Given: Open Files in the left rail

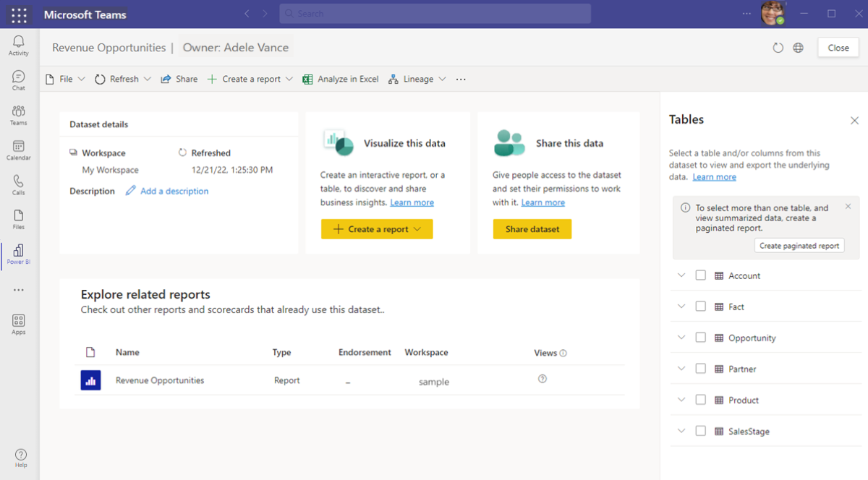Looking at the screenshot, I should tap(19, 220).
